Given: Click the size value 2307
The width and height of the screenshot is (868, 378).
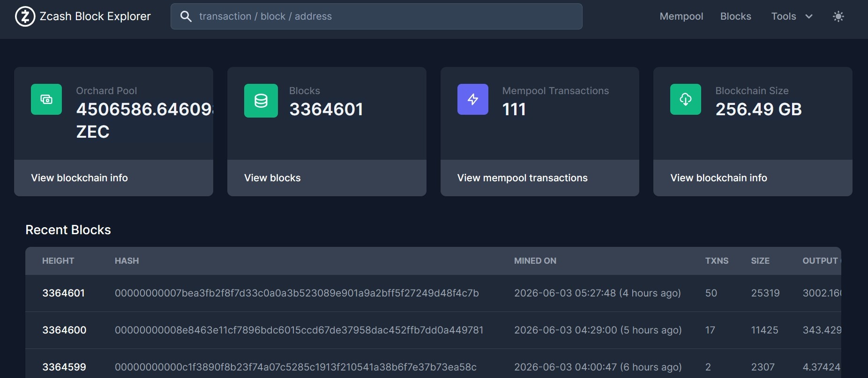Looking at the screenshot, I should [763, 367].
